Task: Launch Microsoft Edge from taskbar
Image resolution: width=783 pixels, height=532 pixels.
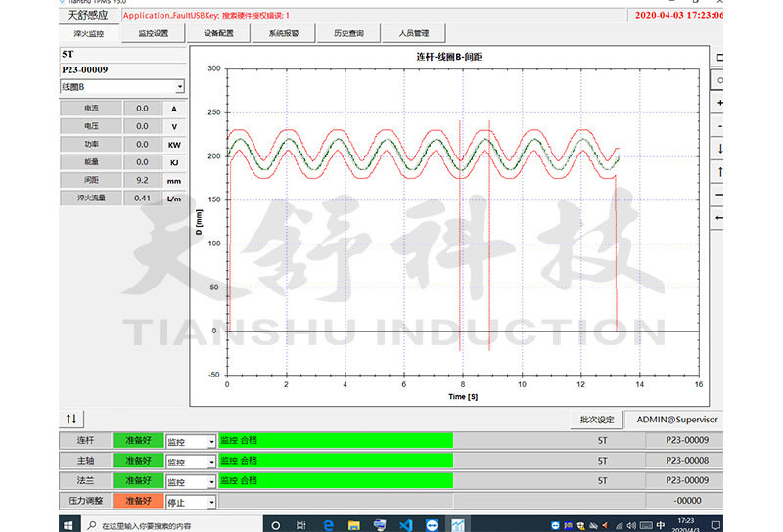Action: [328, 525]
